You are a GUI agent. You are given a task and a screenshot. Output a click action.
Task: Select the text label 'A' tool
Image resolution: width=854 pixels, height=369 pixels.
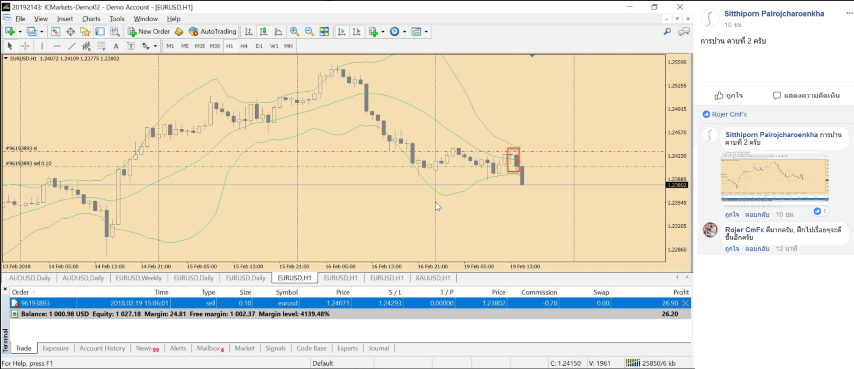tap(115, 46)
